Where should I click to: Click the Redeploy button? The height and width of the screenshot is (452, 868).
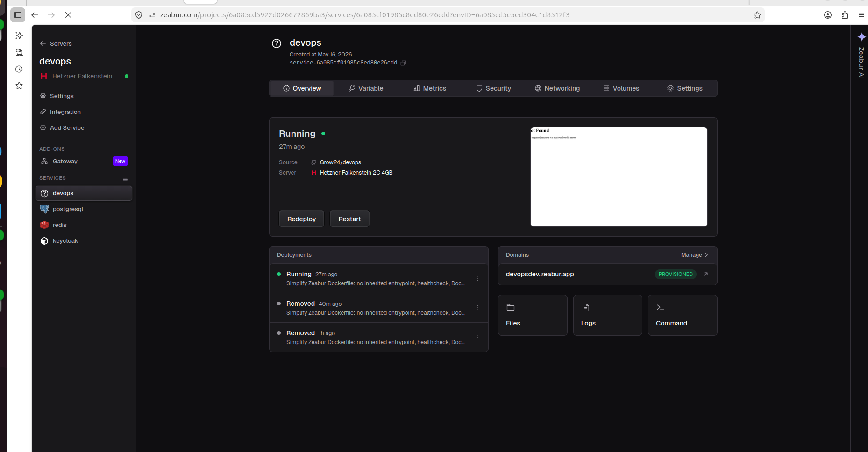301,219
